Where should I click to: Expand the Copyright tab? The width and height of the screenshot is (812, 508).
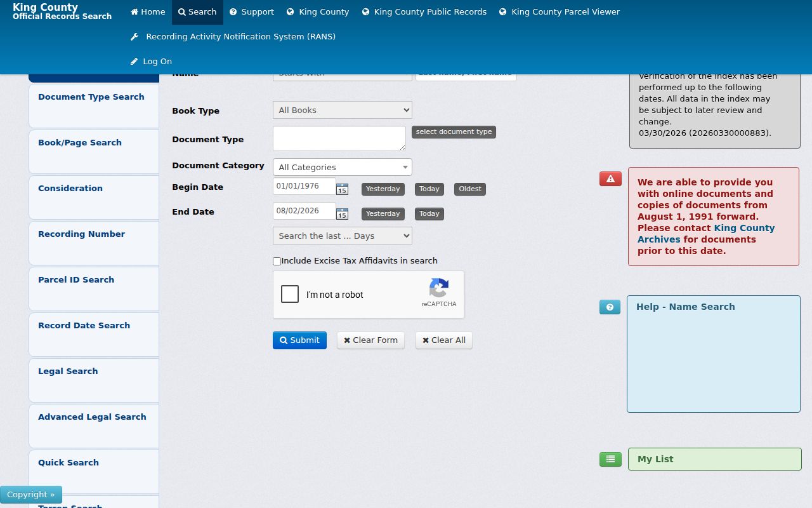[x=31, y=495]
